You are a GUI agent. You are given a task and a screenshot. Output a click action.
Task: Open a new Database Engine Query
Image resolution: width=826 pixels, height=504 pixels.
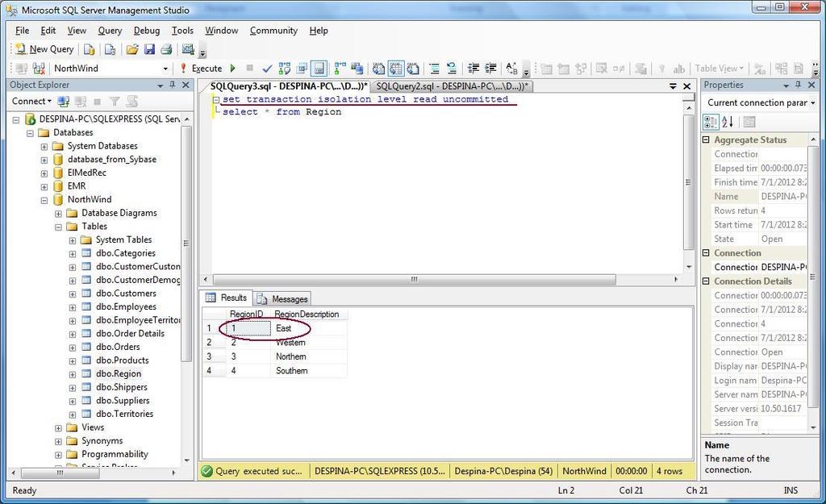point(90,49)
